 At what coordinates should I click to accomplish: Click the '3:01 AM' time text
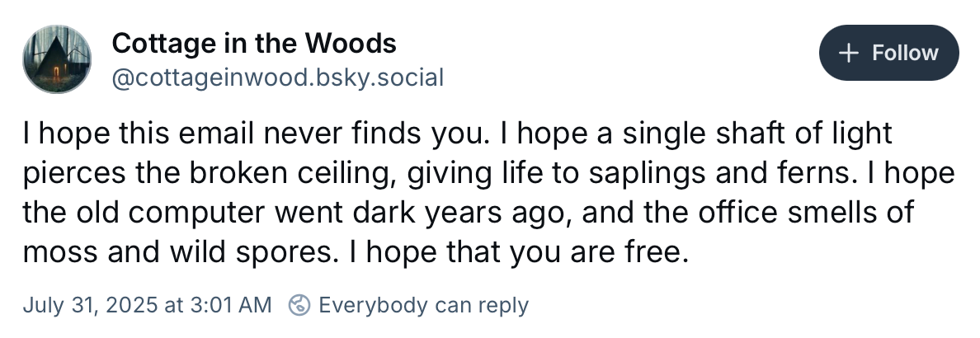[x=233, y=305]
